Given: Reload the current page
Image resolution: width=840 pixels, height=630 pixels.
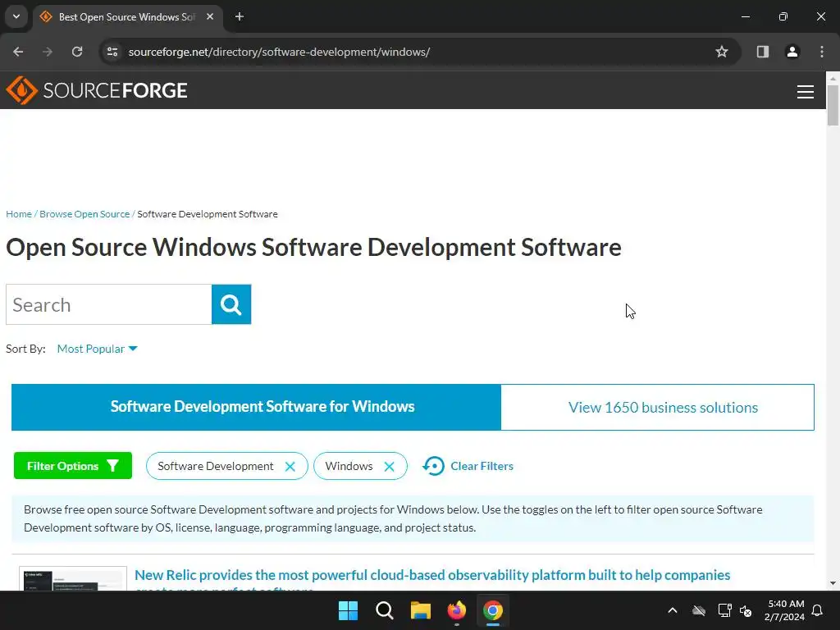Looking at the screenshot, I should tap(77, 52).
